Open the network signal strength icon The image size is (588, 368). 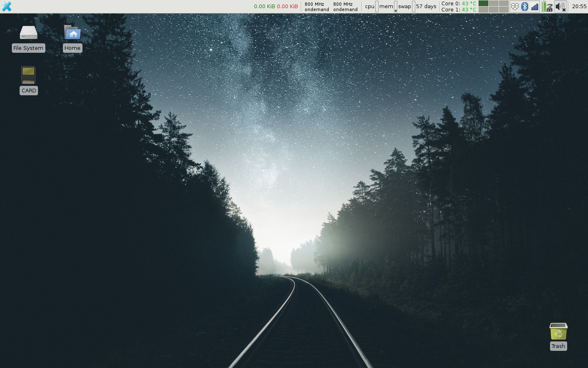535,7
